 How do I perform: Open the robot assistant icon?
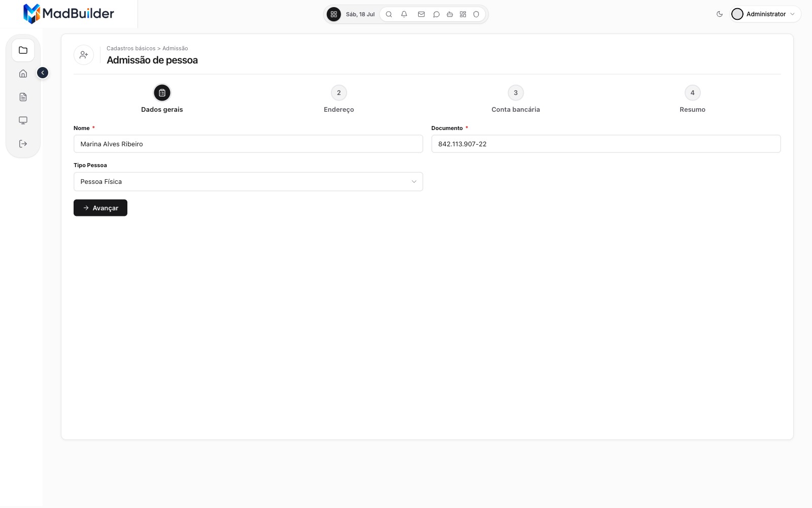point(450,14)
